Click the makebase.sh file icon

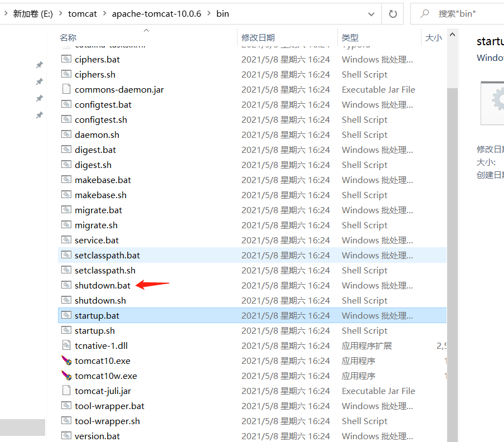click(66, 195)
